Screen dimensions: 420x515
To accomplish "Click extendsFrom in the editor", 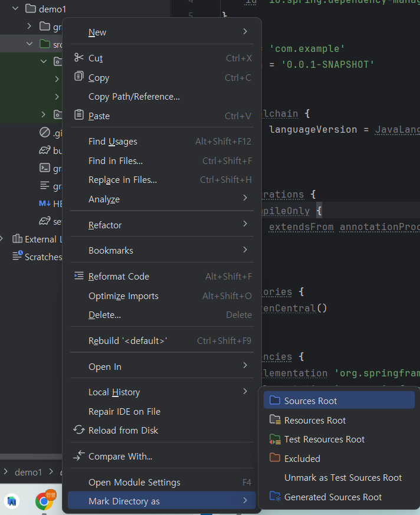I will pyautogui.click(x=301, y=227).
